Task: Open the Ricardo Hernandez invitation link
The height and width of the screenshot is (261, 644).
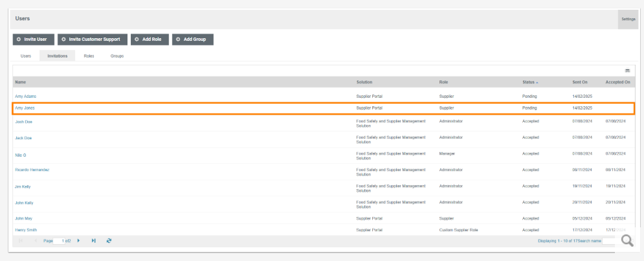Action: (32, 170)
